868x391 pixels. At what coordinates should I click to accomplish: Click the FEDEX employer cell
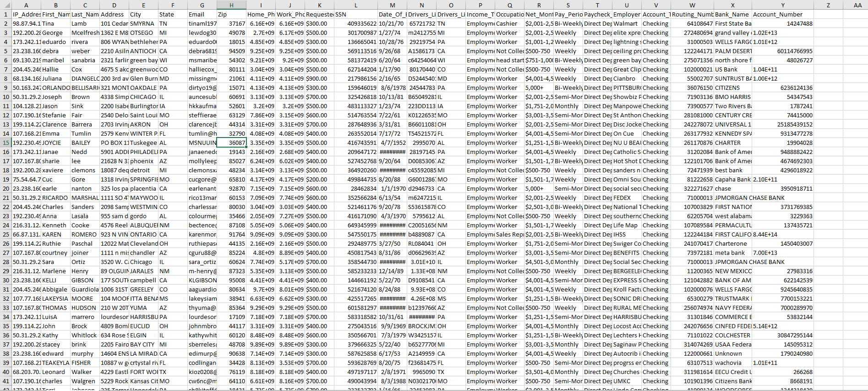point(626,198)
